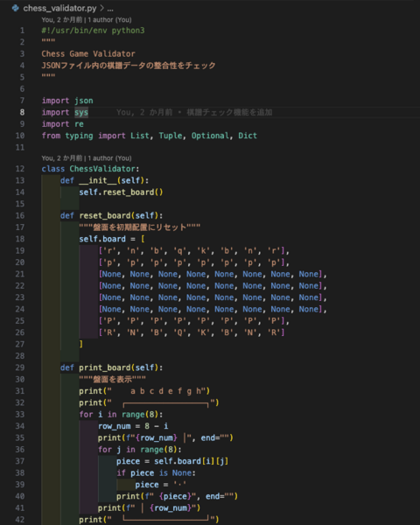Click the closing bracket on line 27

81,344
